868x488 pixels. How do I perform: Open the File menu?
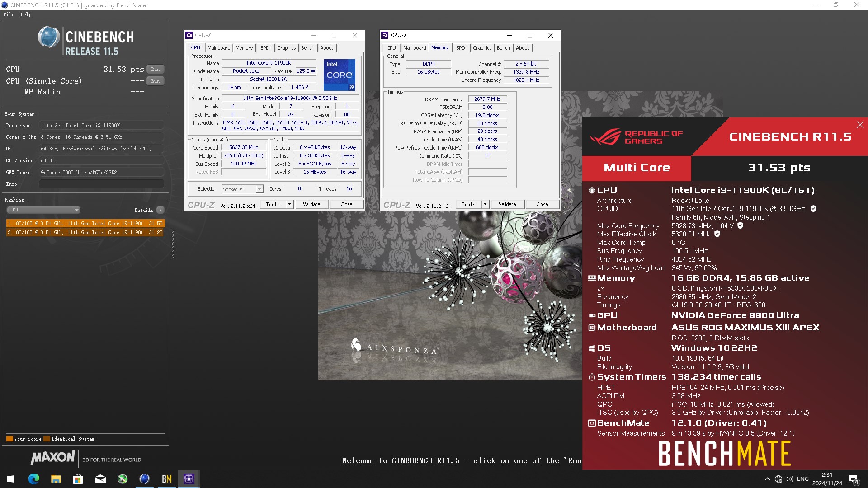(9, 14)
